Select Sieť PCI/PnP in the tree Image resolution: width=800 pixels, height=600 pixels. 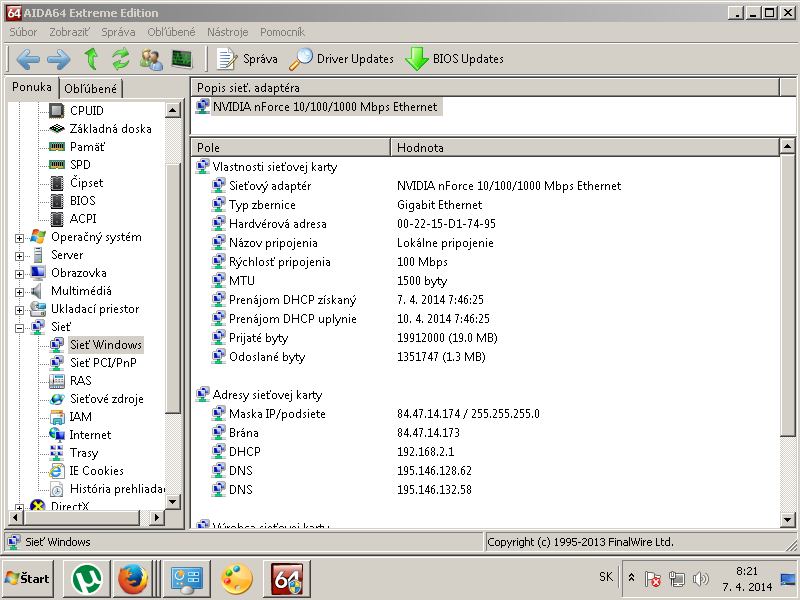102,363
